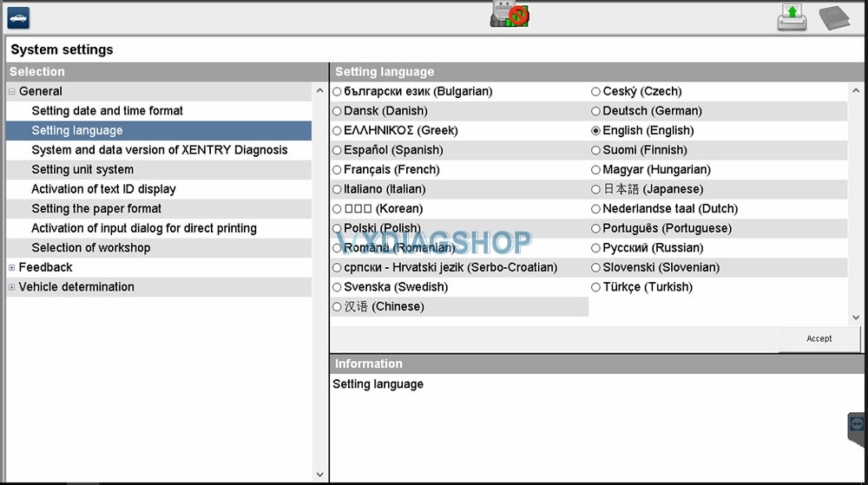The height and width of the screenshot is (485, 868).
Task: Click the Accept button
Action: click(x=819, y=339)
